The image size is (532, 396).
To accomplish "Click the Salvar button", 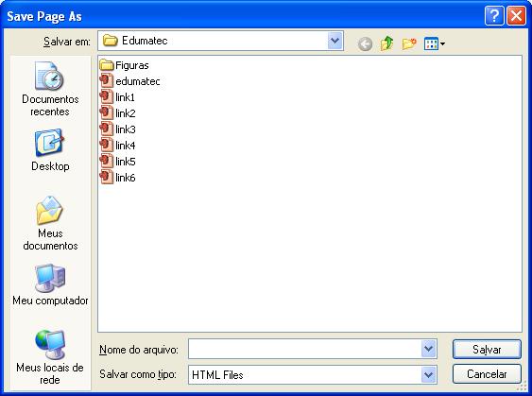I will pos(487,349).
